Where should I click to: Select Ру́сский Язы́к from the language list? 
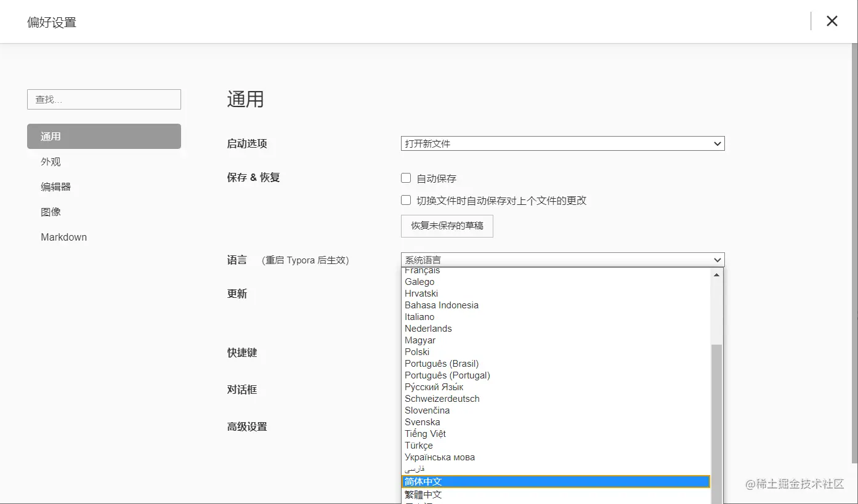(556, 387)
